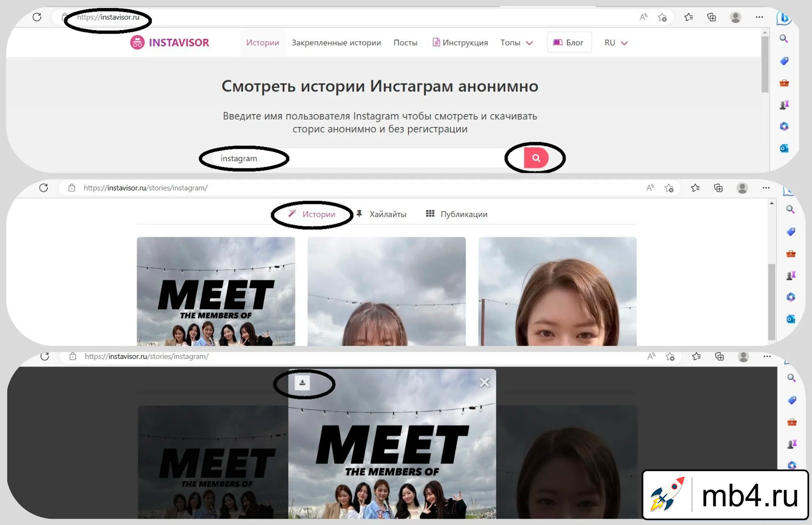Click read aloud icon in story popup browser
The width and height of the screenshot is (812, 525).
pyautogui.click(x=651, y=357)
